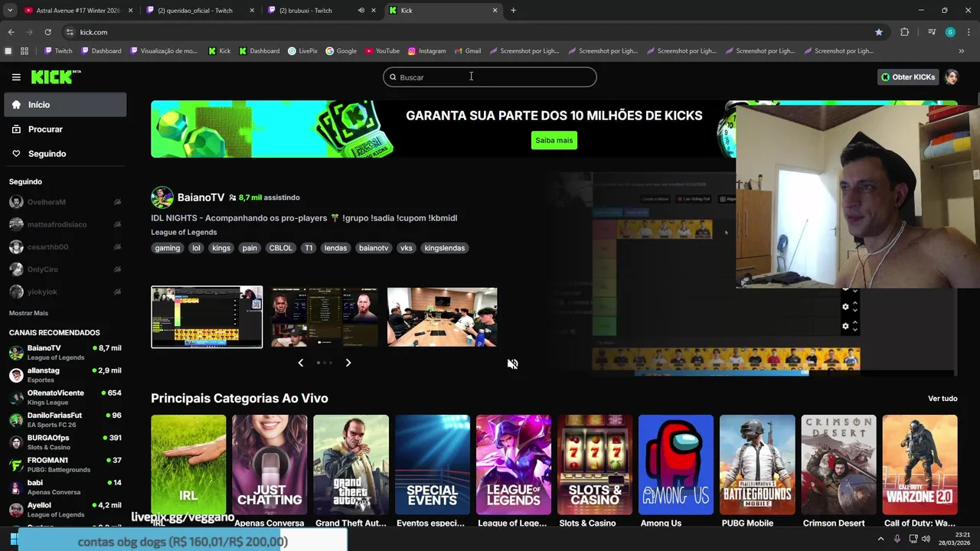Open matteafrodisiaco followed channel
980x551 pixels.
(65, 224)
